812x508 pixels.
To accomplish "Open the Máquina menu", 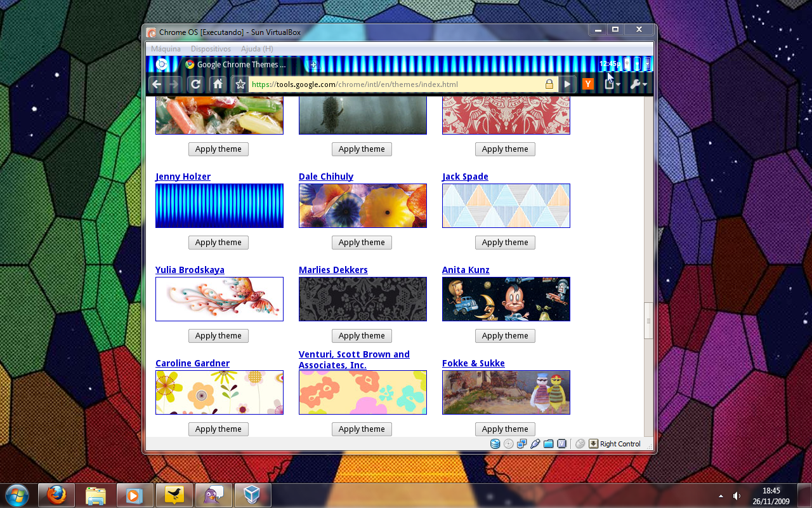I will [166, 49].
